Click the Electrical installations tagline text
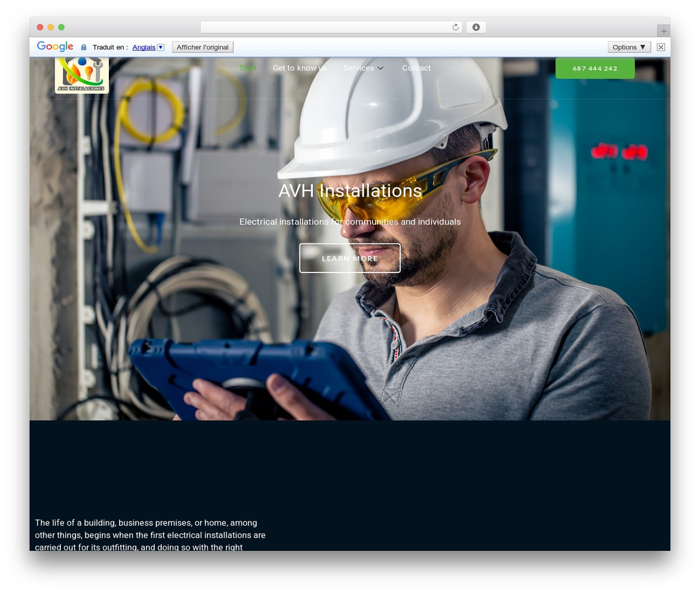 350,222
